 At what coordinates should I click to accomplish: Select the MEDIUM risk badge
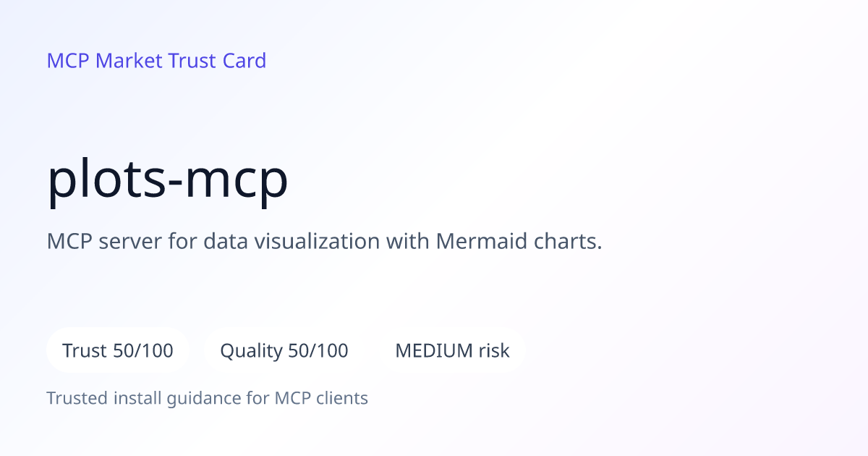pyautogui.click(x=452, y=351)
